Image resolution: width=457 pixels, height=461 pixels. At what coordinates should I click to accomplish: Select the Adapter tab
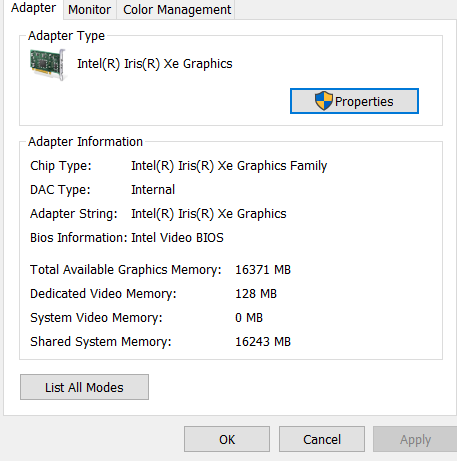[x=33, y=8]
